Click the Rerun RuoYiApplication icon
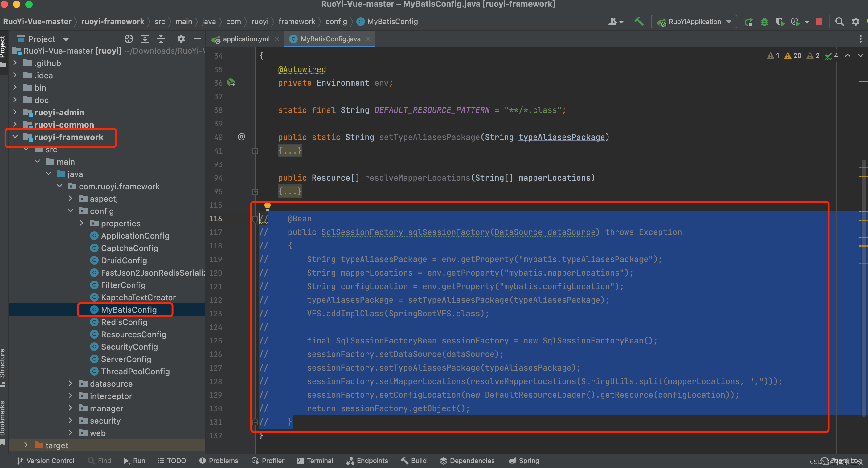 point(749,22)
